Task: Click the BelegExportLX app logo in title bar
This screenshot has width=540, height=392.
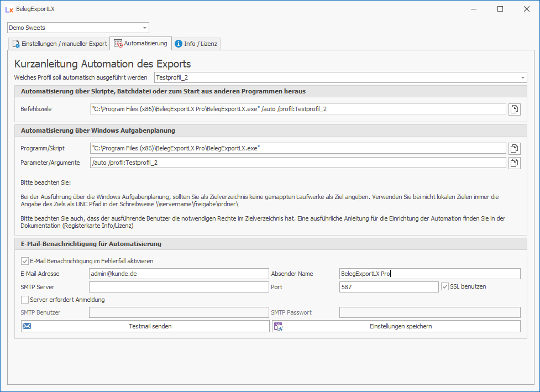Action: click(x=9, y=9)
